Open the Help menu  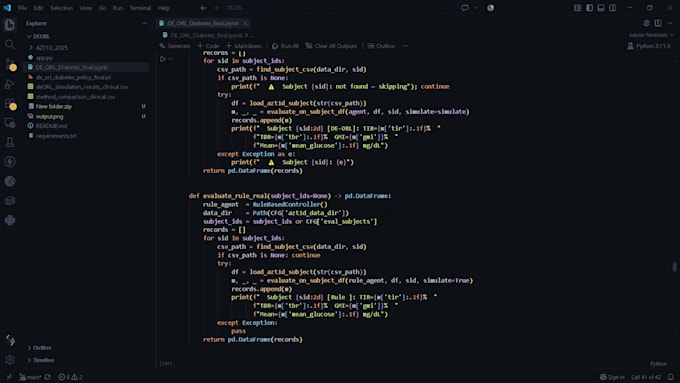coord(163,8)
